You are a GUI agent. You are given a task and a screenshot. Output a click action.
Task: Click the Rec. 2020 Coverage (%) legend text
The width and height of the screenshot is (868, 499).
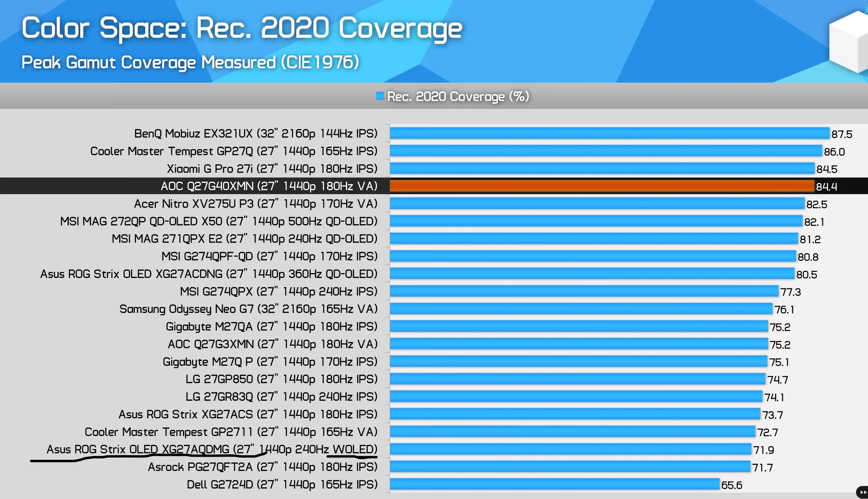tap(458, 96)
